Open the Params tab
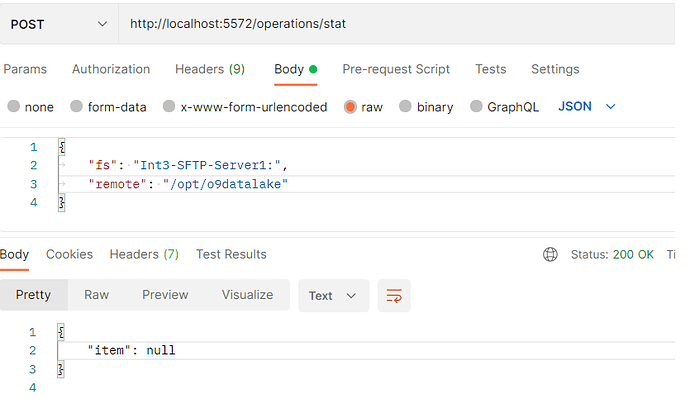 pyautogui.click(x=25, y=69)
